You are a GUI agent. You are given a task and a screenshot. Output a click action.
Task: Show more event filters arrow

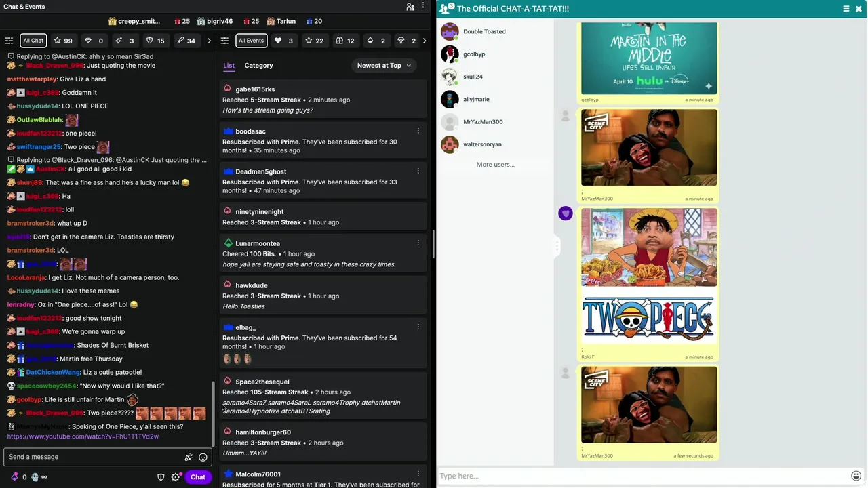coord(425,41)
